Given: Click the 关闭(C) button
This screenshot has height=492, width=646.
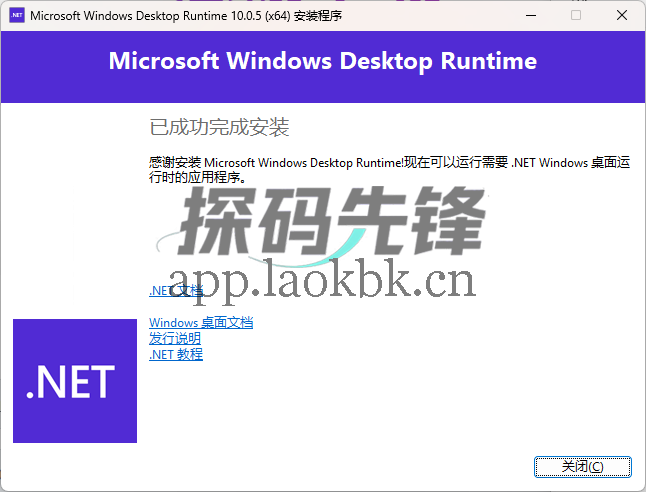Looking at the screenshot, I should tap(582, 466).
